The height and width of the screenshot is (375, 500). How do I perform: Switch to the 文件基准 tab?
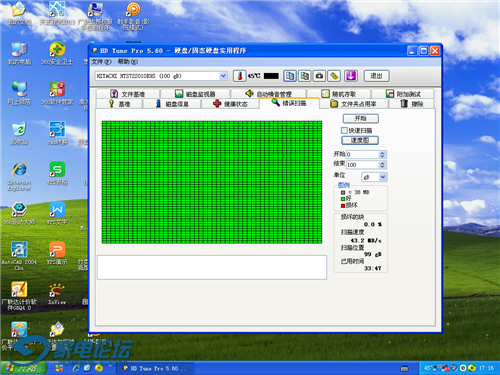coord(128,94)
